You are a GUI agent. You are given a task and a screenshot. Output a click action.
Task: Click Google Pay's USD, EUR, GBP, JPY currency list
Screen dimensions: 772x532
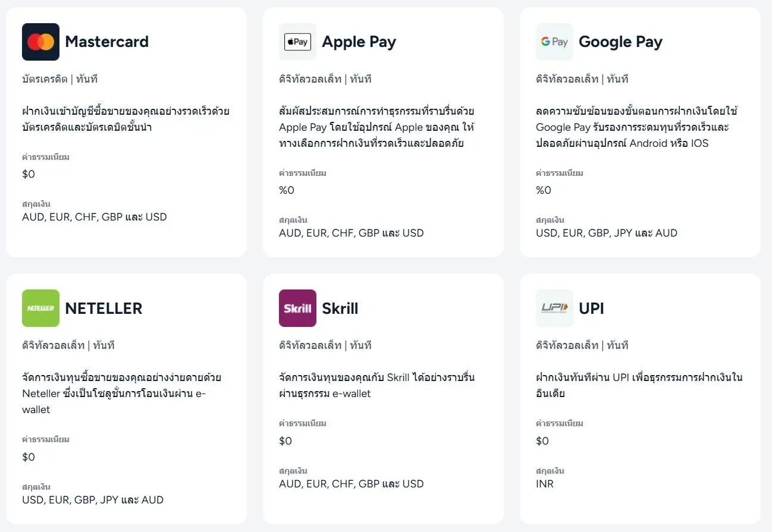click(x=607, y=233)
